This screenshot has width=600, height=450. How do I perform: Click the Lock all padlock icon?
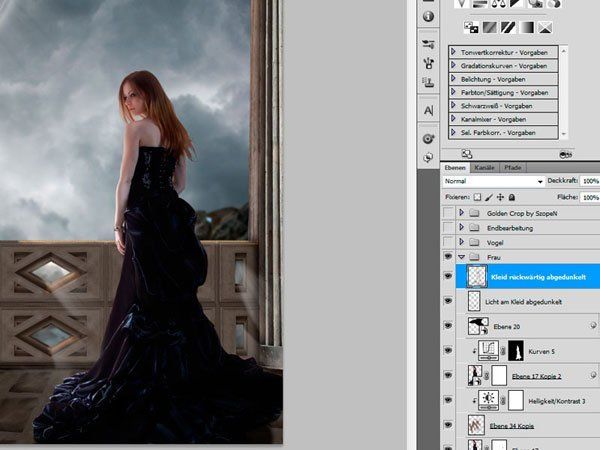[x=512, y=197]
